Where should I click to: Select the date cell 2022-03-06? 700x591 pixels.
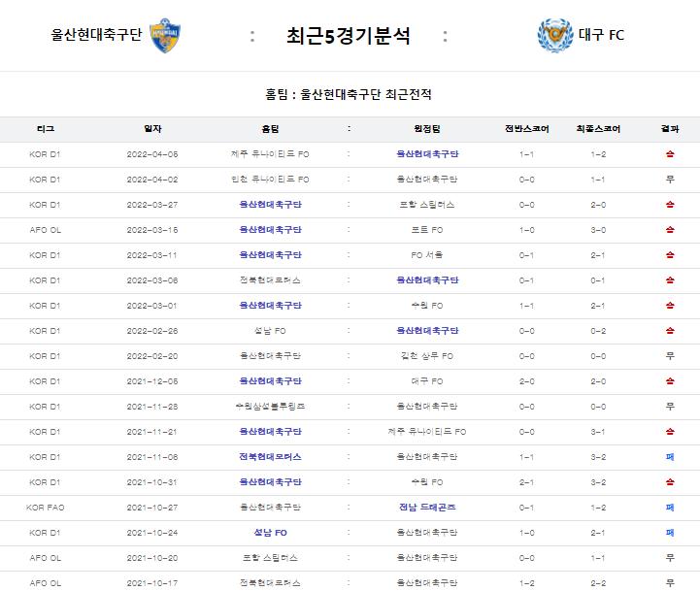[x=152, y=280]
